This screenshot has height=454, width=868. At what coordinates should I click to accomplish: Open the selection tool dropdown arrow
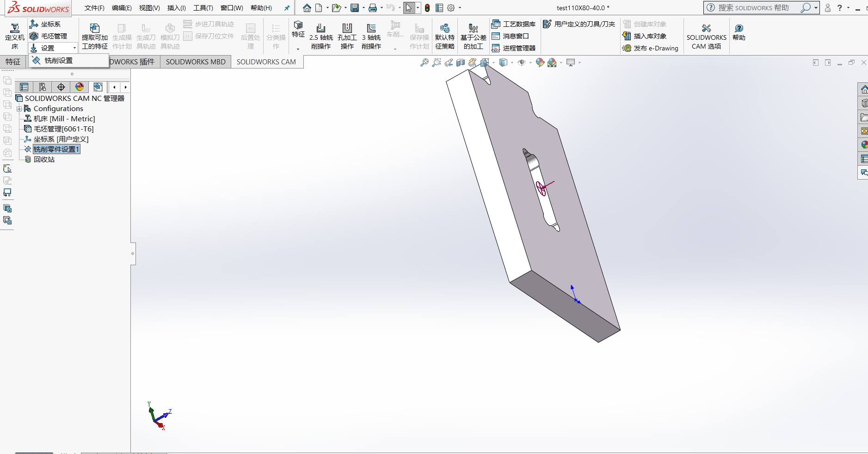(x=418, y=8)
